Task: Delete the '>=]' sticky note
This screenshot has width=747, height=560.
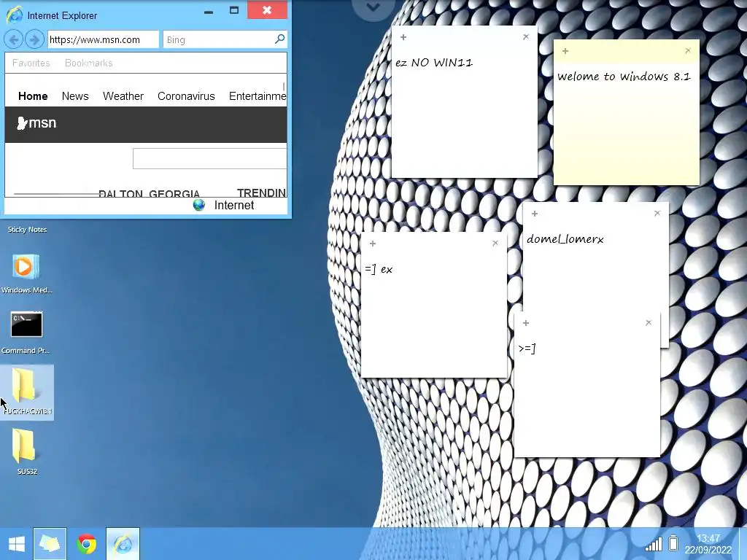Action: [649, 322]
